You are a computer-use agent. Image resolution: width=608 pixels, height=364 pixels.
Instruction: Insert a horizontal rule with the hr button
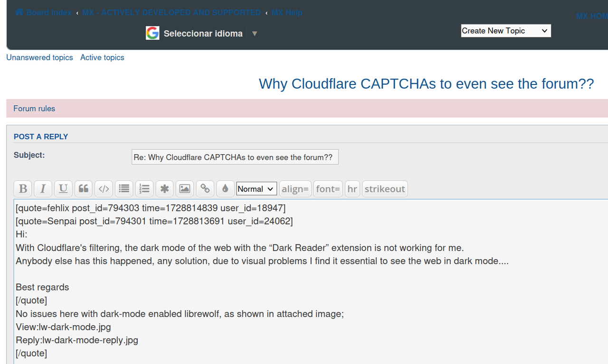[352, 188]
